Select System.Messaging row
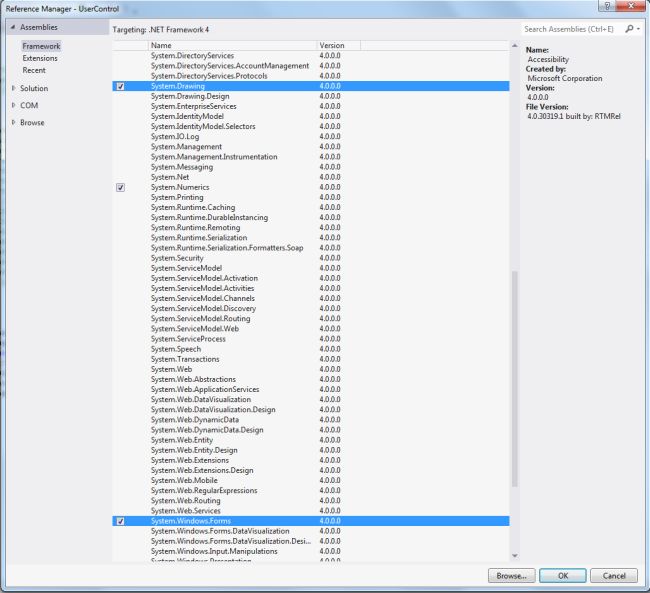 310,167
